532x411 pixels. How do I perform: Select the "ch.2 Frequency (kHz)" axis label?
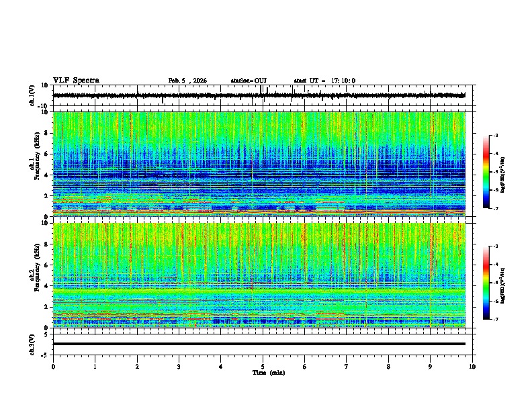[34, 267]
